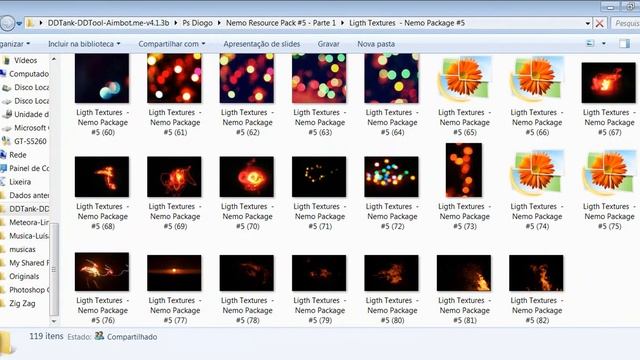640x360 pixels.
Task: Choose the glowing ring thumbnail (70)
Action: [247, 177]
